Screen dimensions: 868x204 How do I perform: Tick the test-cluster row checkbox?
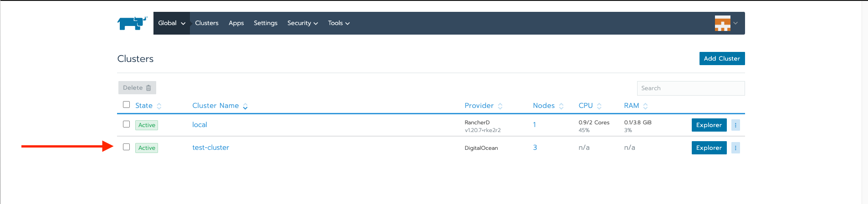click(x=127, y=147)
